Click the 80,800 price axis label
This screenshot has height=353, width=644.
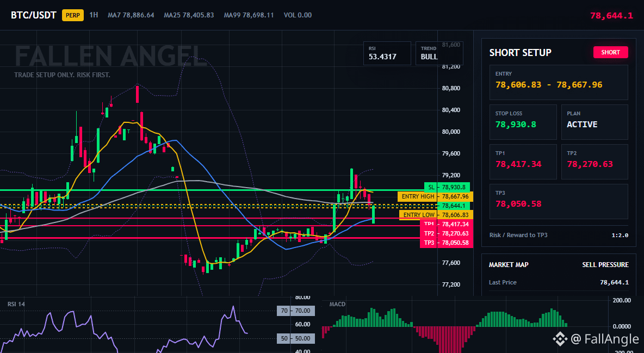click(451, 88)
